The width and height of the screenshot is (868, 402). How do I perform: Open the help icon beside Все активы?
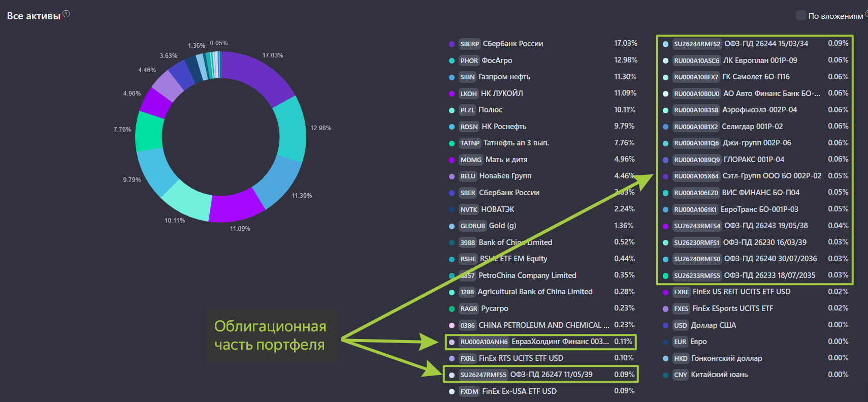coord(66,14)
